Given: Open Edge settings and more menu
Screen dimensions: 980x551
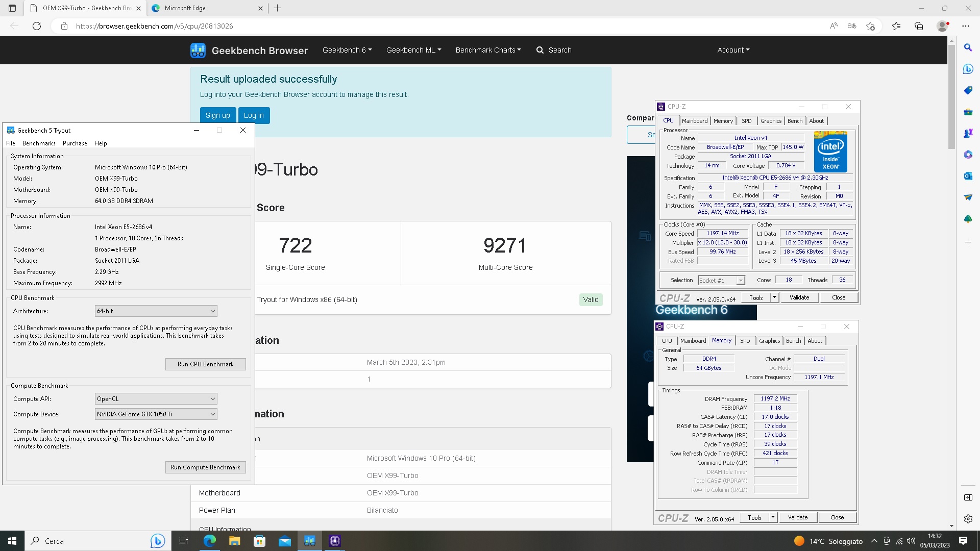Looking at the screenshot, I should click(966, 26).
